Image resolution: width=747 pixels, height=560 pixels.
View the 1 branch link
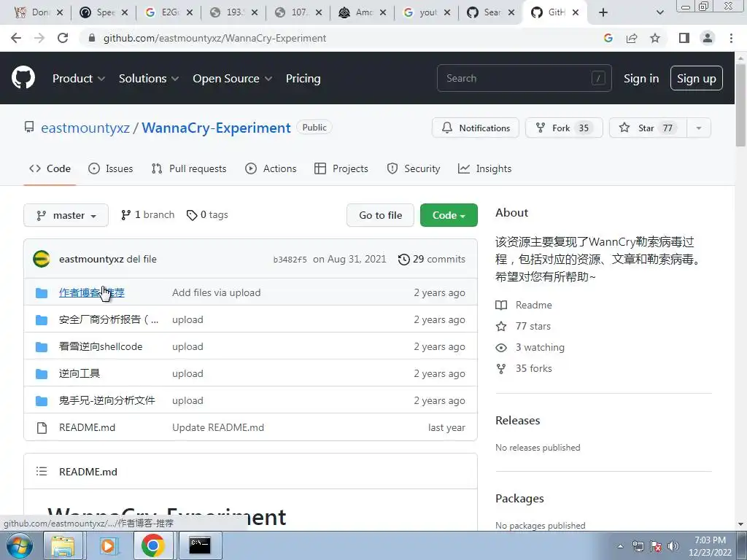pyautogui.click(x=147, y=215)
